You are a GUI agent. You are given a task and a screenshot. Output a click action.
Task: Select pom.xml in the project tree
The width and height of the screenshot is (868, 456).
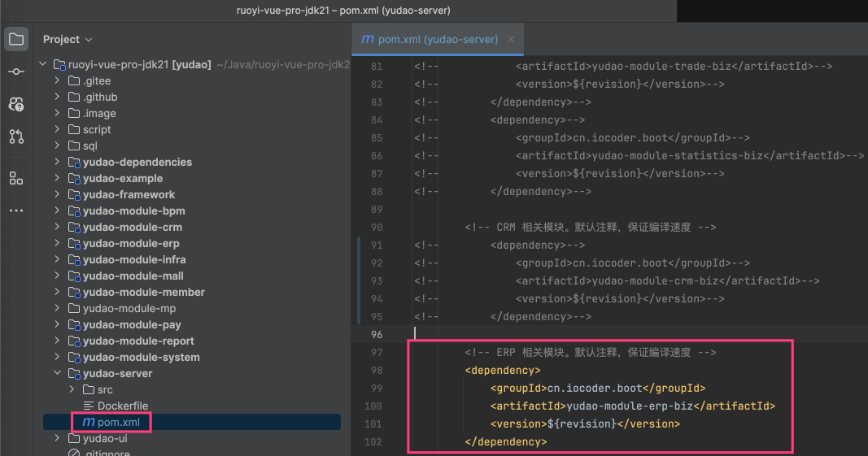[x=120, y=422]
